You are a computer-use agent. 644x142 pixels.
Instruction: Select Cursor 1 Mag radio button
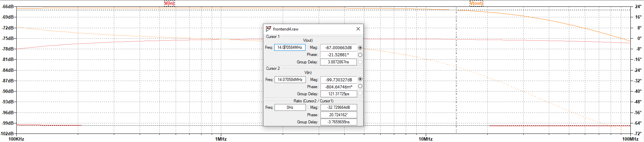click(360, 48)
